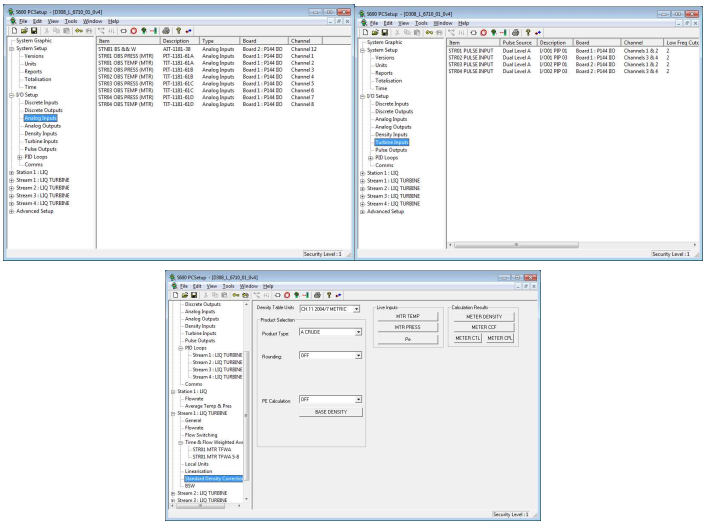Image resolution: width=706 pixels, height=524 pixels.
Task: Click Help question icon in Turbine Inputs window
Action: 528,32
